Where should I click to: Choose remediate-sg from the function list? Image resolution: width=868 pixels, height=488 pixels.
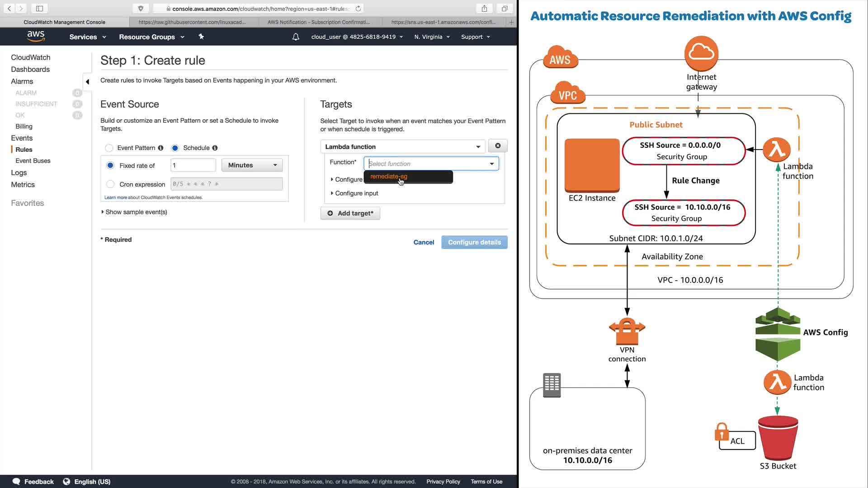point(389,176)
